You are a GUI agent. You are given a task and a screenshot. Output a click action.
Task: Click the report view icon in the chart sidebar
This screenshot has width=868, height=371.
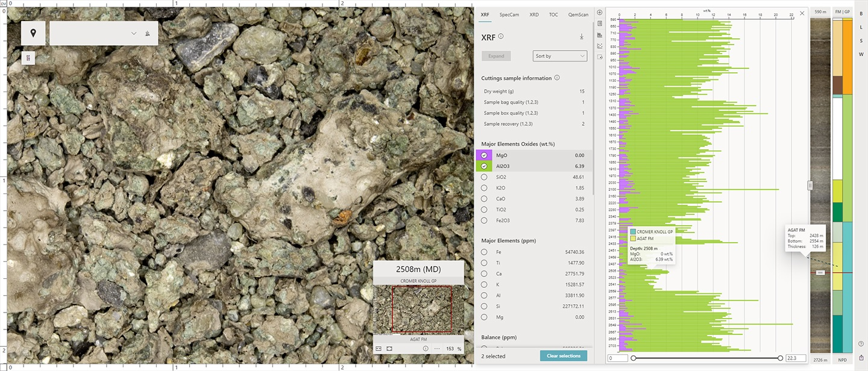coord(599,23)
